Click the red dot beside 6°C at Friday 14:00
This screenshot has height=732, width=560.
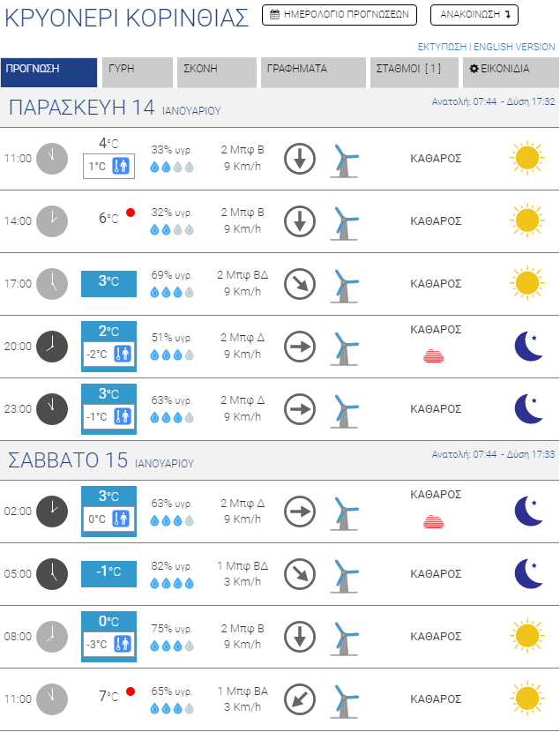coord(131,213)
